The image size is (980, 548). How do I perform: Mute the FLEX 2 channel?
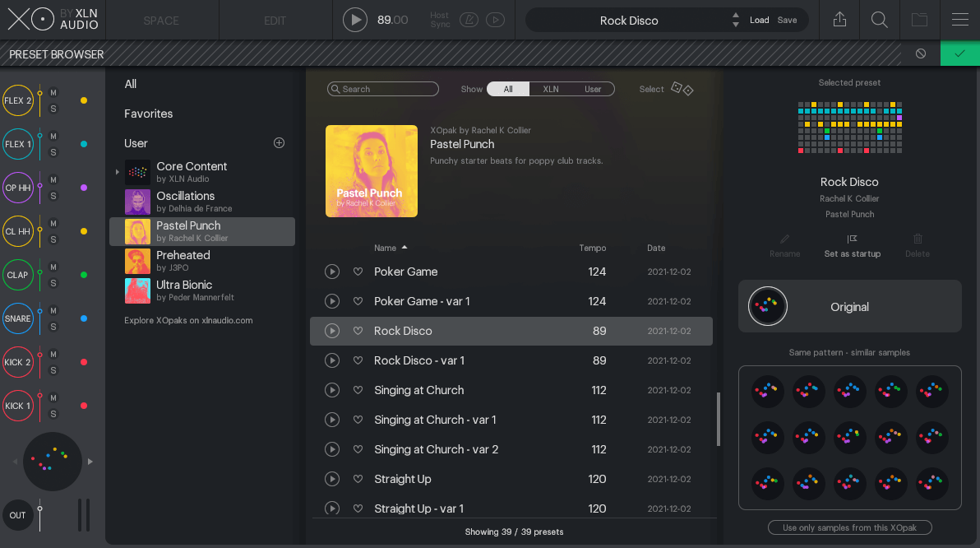(x=53, y=93)
